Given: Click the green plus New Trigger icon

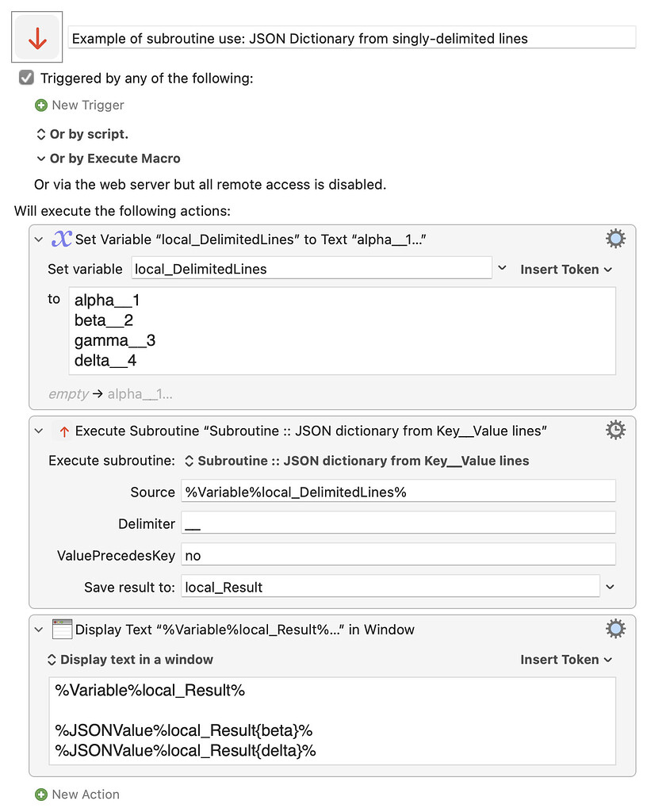Looking at the screenshot, I should 41,105.
